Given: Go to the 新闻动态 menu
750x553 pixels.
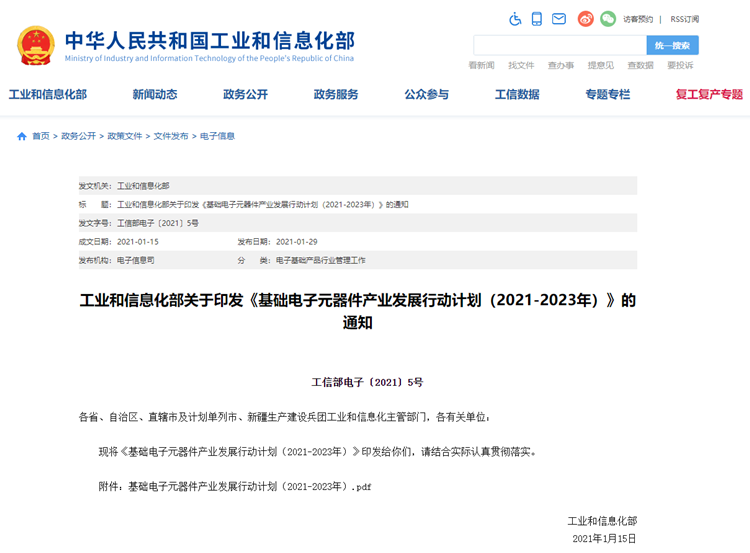Looking at the screenshot, I should click(155, 95).
